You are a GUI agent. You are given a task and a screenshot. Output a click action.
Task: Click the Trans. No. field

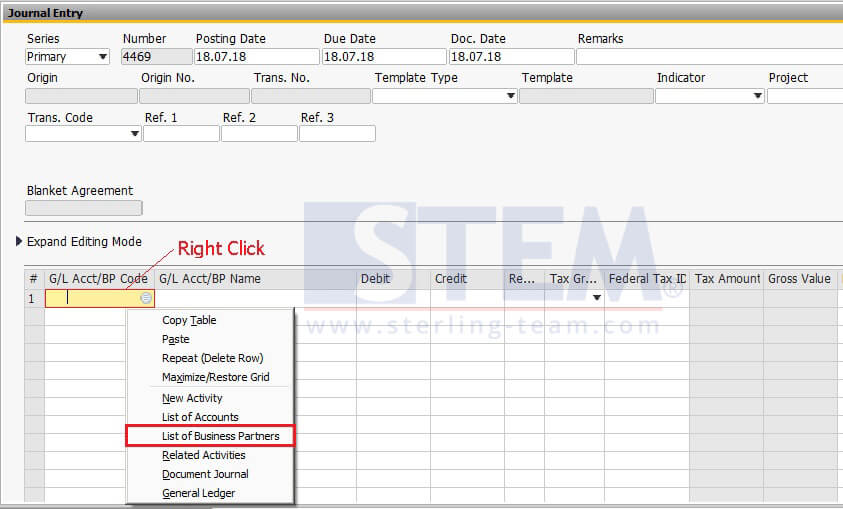311,96
